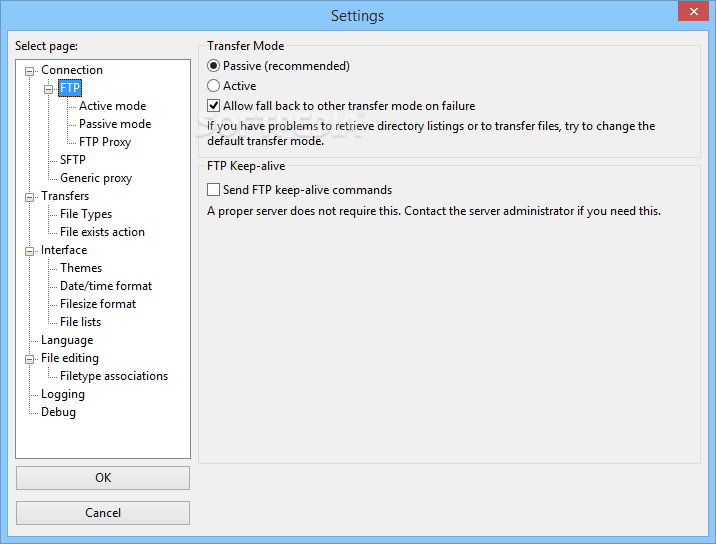Close the Settings dialog window
This screenshot has width=716, height=544.
pyautogui.click(x=693, y=11)
